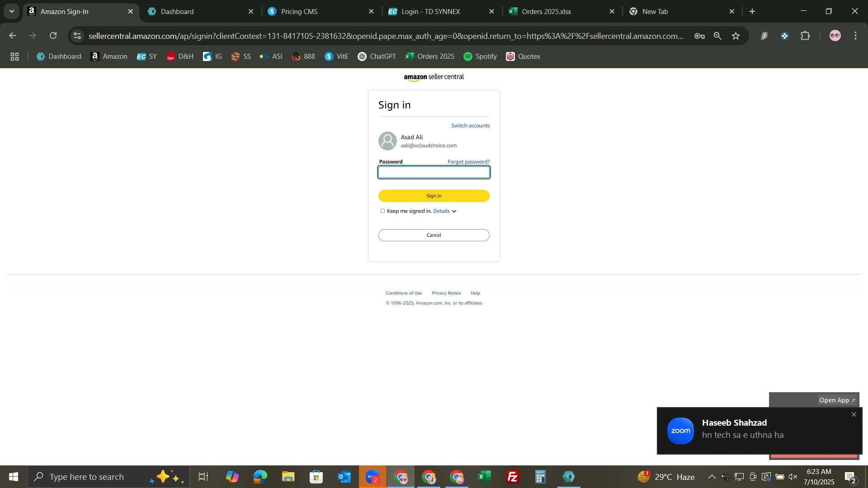Screen dimensions: 868x488
Task: Switch to Login - TD SYNNEX tab
Action: pos(441,11)
